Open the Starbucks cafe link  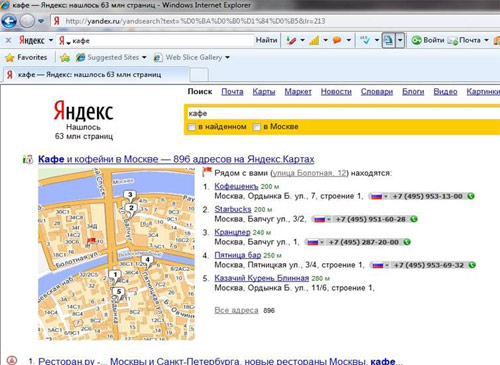(233, 209)
